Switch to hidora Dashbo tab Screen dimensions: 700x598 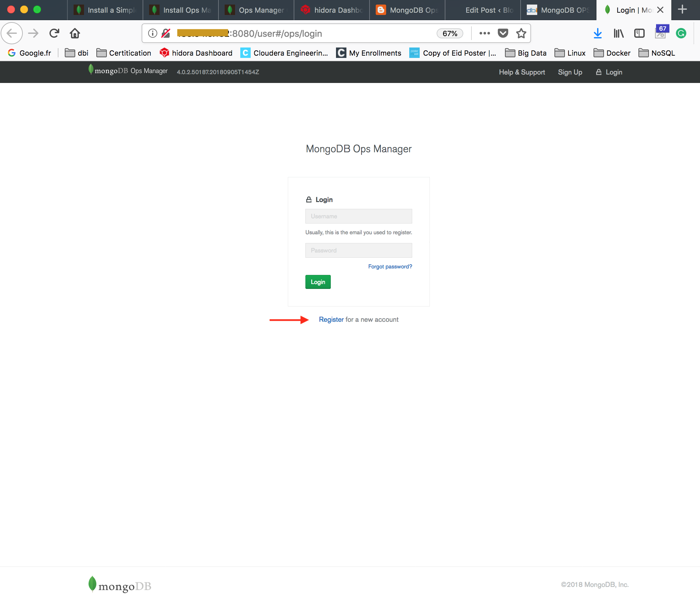tap(332, 10)
